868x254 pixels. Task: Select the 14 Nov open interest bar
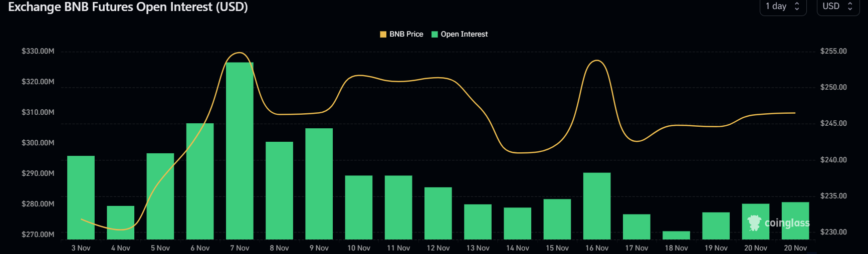coord(517,223)
